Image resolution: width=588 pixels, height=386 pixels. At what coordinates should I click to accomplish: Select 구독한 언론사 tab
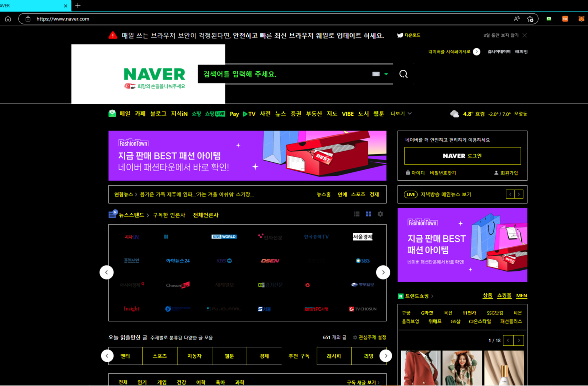(x=169, y=215)
